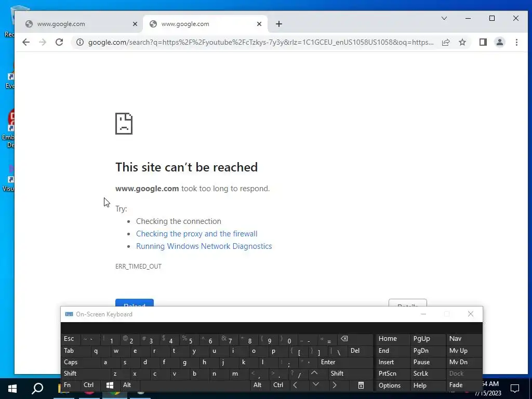
Task: Tap the End key on On-Screen Keyboard
Action: [393, 351]
